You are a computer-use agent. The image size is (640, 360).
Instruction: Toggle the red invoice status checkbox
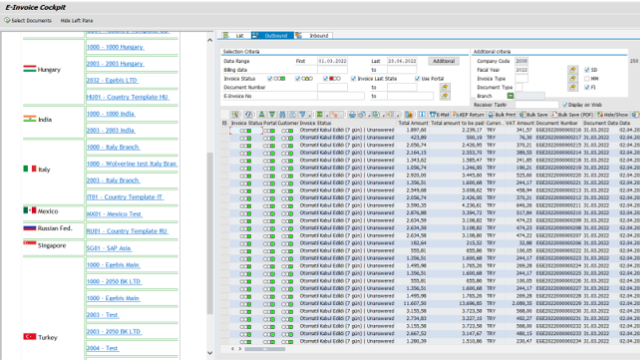coord(325,78)
